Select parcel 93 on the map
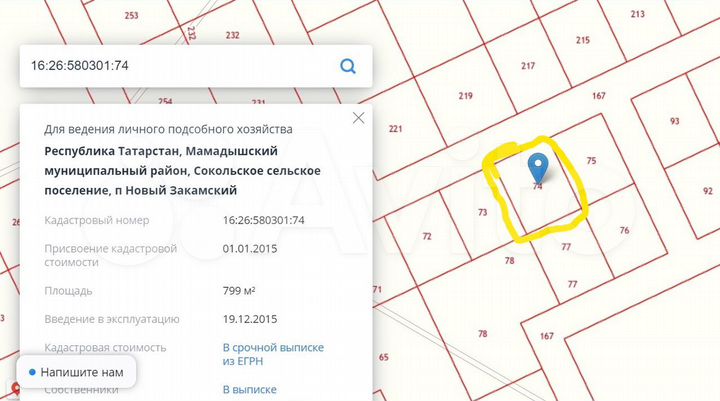Screen dimensions: 720x401 click(675, 121)
